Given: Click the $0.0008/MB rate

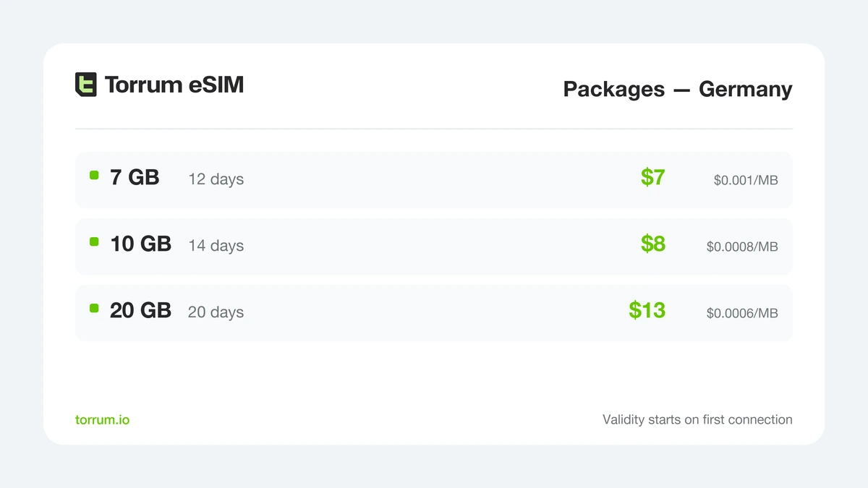Looking at the screenshot, I should click(x=742, y=247).
